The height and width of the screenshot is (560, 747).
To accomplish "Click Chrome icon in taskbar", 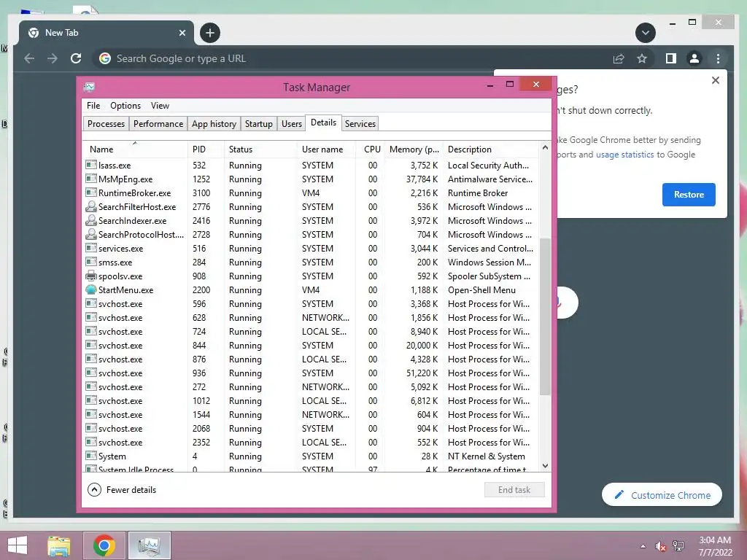I will coord(104,545).
